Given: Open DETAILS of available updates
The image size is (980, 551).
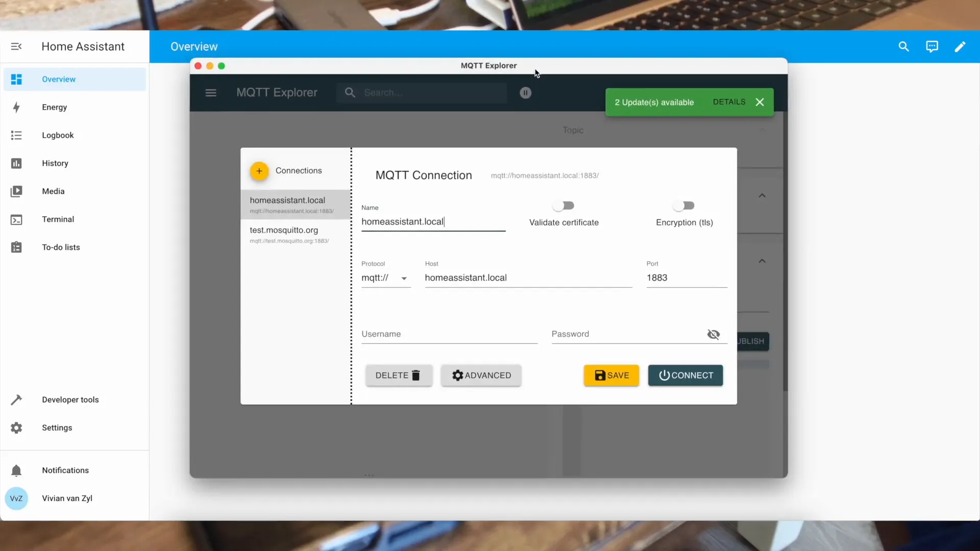Looking at the screenshot, I should (729, 102).
